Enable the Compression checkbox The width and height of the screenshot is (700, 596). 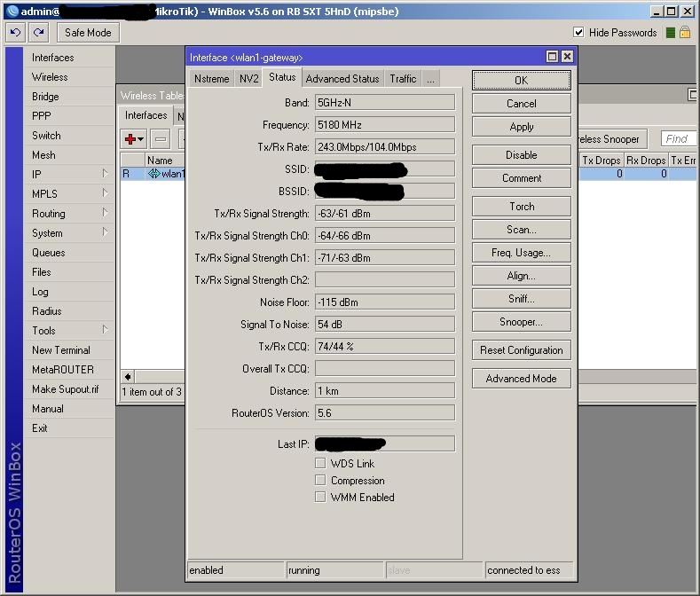pyautogui.click(x=320, y=480)
